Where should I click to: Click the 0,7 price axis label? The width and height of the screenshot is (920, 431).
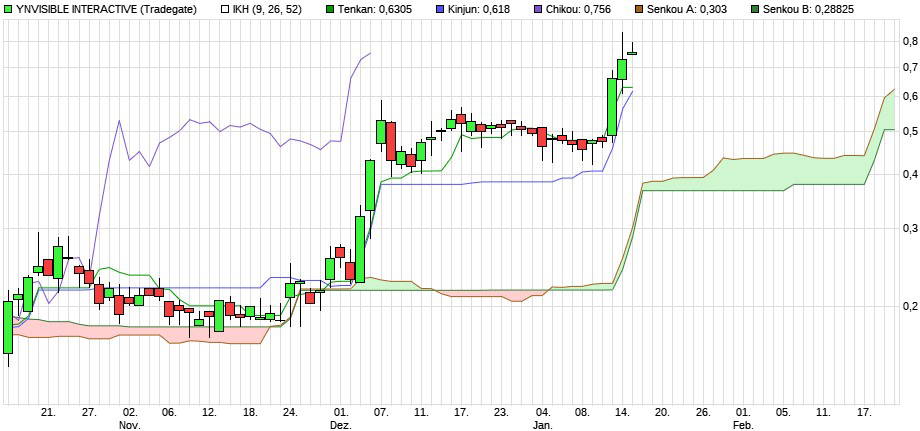click(x=910, y=67)
